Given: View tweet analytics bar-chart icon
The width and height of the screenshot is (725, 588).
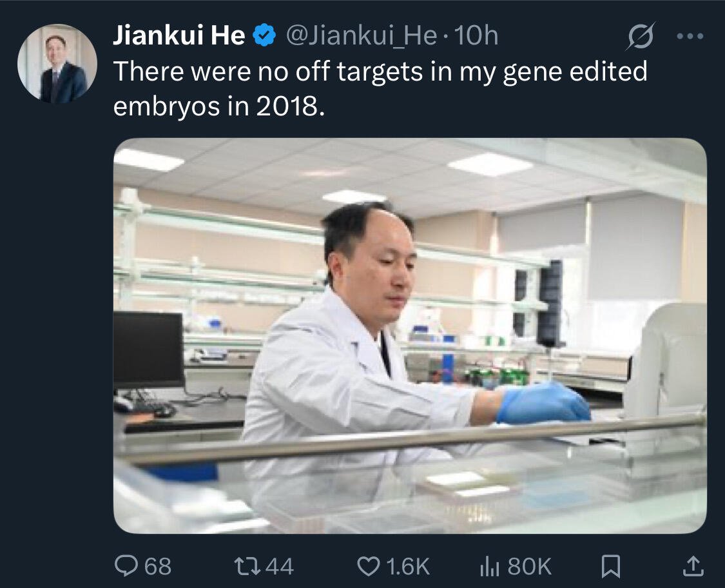Looking at the screenshot, I should pos(490,566).
